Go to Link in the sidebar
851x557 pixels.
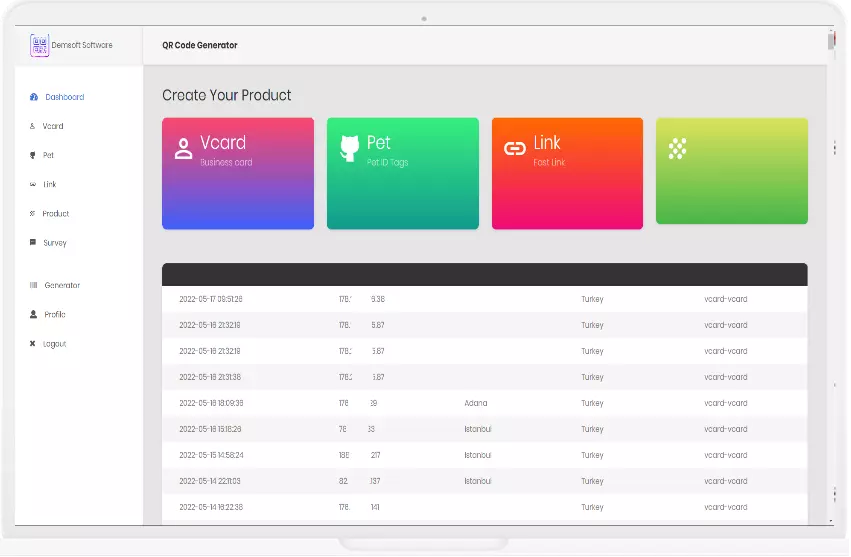click(x=49, y=184)
